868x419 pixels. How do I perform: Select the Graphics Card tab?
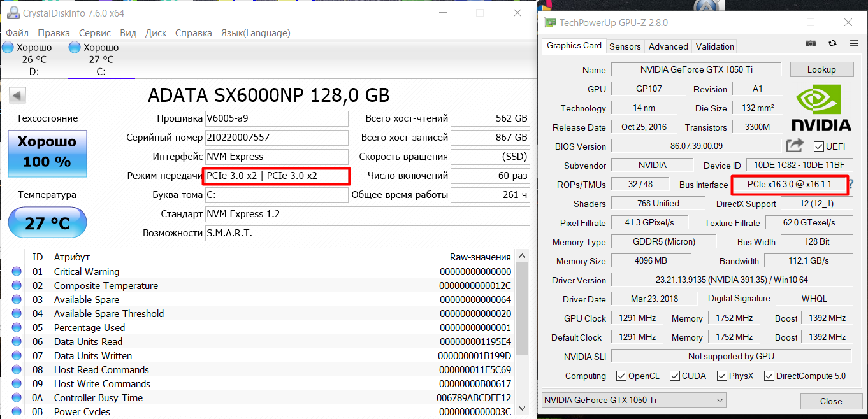pos(574,45)
